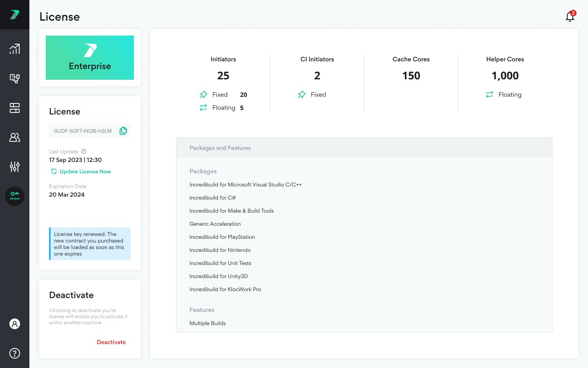
Task: Click the Helper Cores value 1,000
Action: tap(505, 76)
